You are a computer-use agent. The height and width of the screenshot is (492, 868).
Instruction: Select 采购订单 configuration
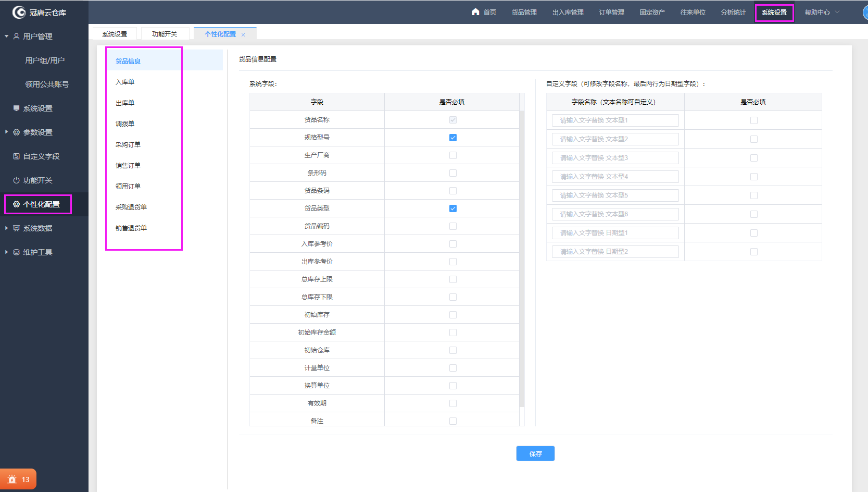coord(128,144)
